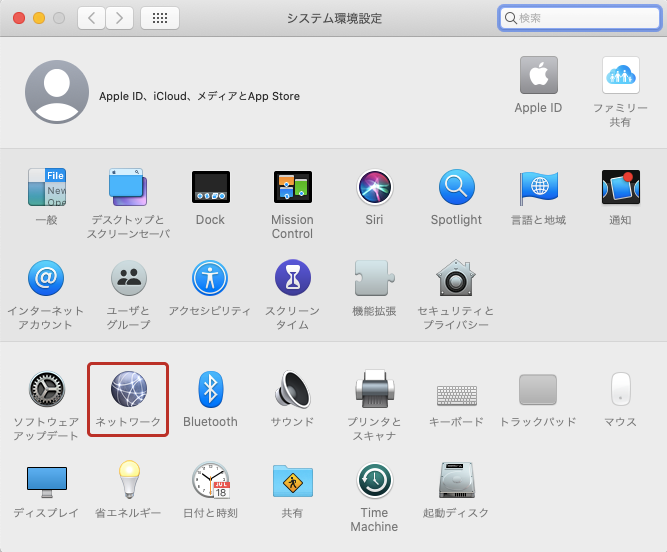Open the 一般 (General) preference pane
Screen dimensions: 667x552
(x=47, y=188)
